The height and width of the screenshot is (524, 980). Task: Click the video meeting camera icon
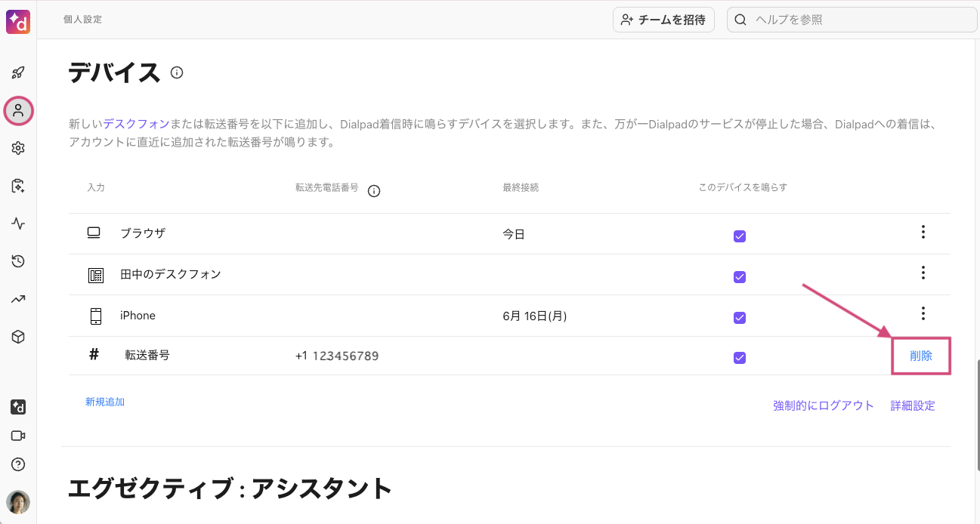18,436
